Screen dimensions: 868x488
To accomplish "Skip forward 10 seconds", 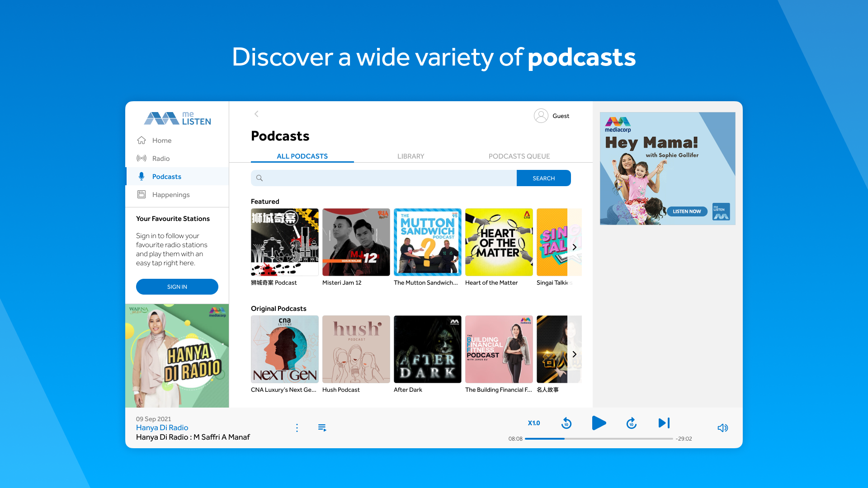I will (x=632, y=423).
